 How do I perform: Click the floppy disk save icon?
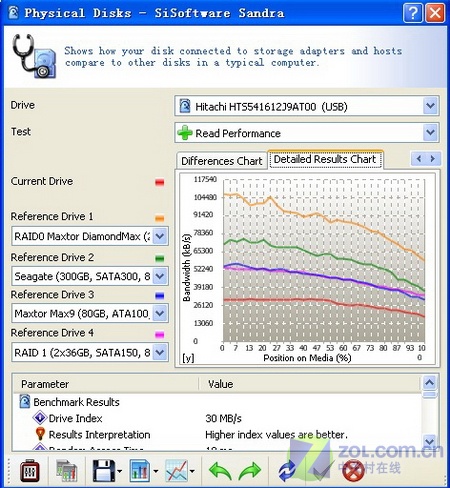[x=104, y=471]
